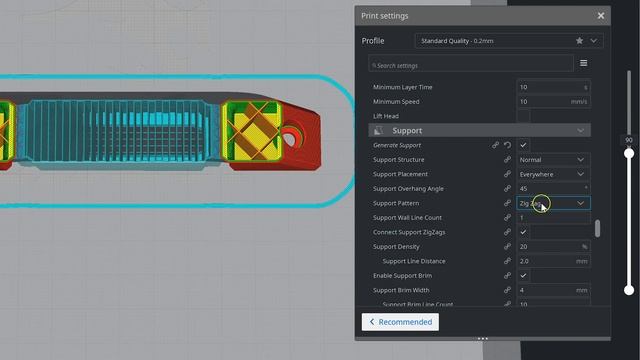Click the Support Structure label

click(x=398, y=160)
